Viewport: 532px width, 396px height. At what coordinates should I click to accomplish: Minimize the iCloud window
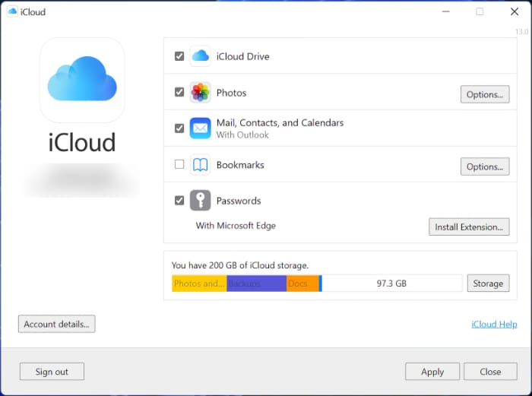[446, 11]
